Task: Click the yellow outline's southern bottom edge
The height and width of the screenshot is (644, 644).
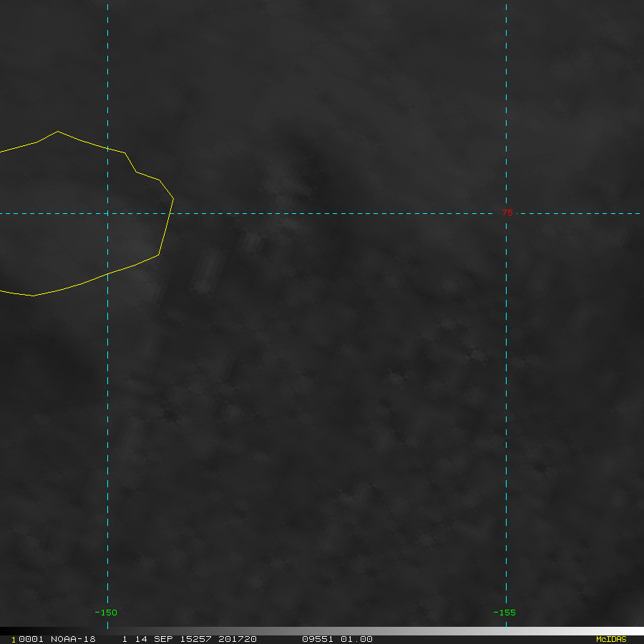Action: 34,295
